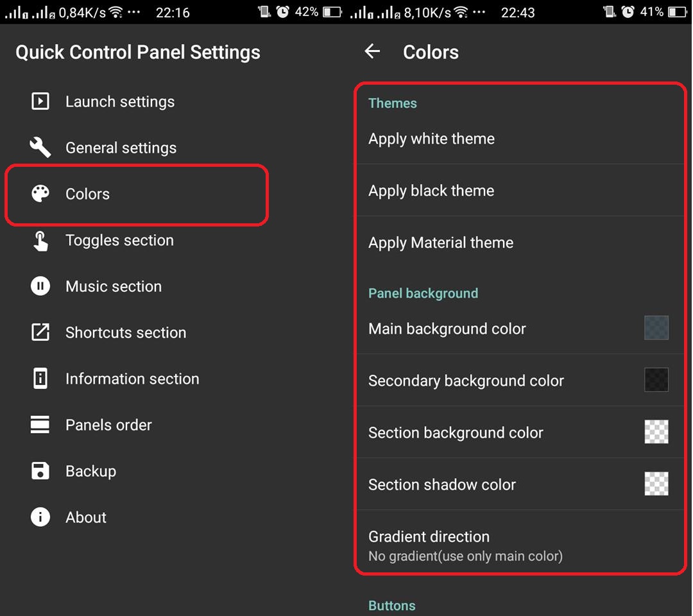Viewport: 693px width, 616px height.
Task: Pick the Main background color swatch
Action: point(656,328)
